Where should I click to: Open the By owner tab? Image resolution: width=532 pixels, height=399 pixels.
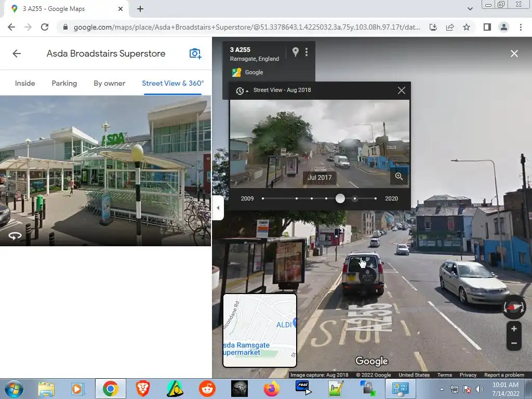pyautogui.click(x=109, y=83)
